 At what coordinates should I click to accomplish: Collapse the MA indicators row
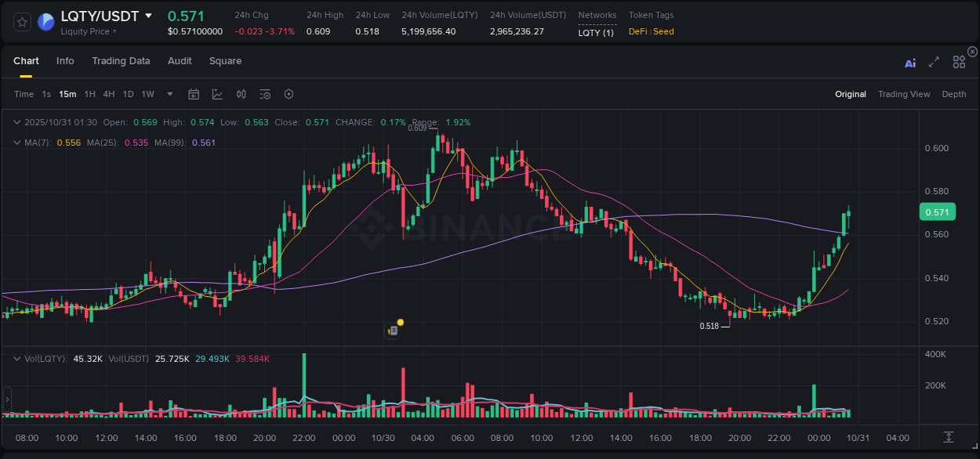pyautogui.click(x=16, y=143)
